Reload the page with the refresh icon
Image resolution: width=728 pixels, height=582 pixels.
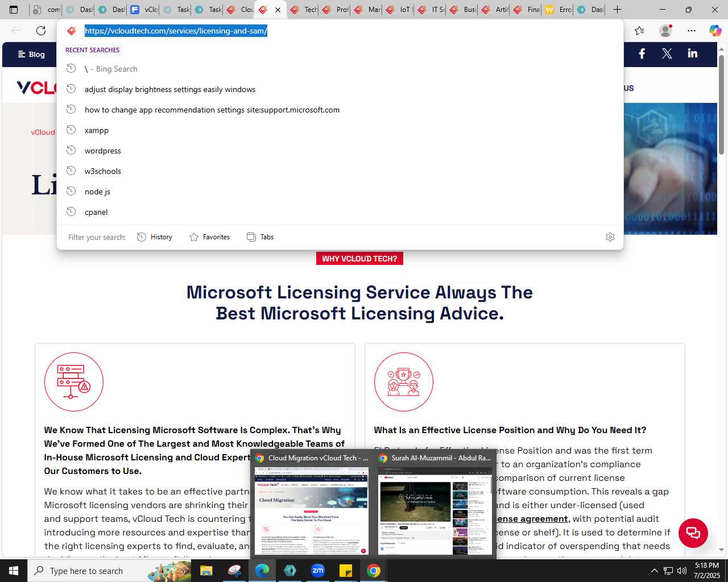click(41, 31)
